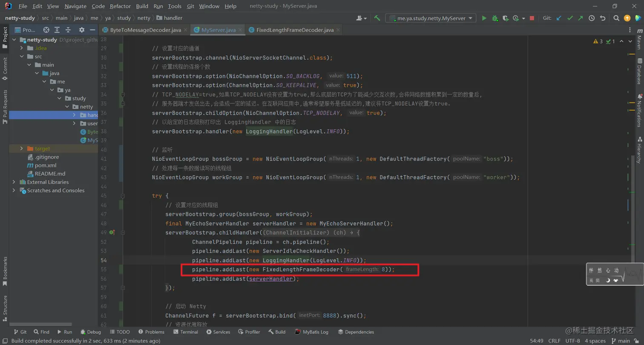Open the Refactor menu

[121, 6]
